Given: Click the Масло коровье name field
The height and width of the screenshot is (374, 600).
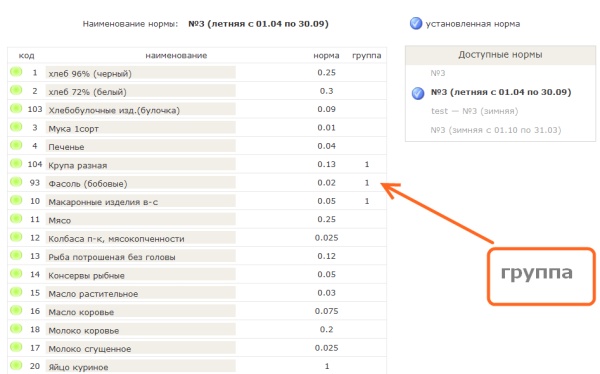Looking at the screenshot, I should 140,312.
